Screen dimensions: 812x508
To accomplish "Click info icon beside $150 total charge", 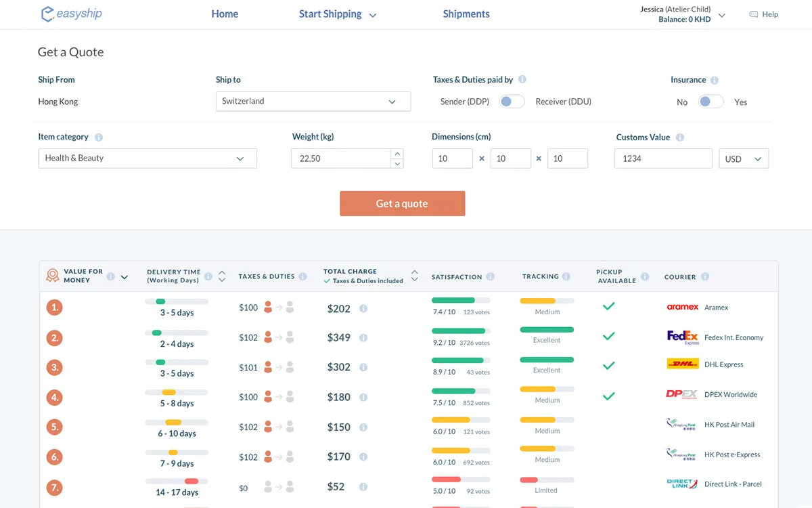I will click(x=363, y=427).
